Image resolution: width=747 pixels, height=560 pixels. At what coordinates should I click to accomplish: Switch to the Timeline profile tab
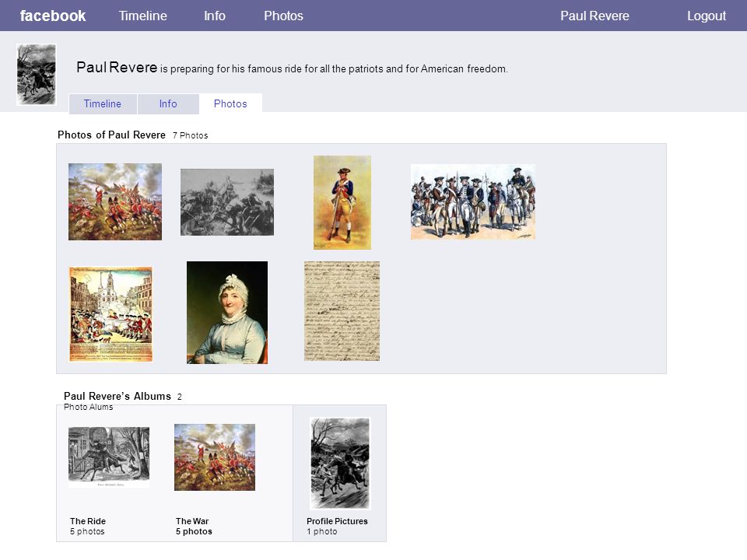(x=103, y=103)
